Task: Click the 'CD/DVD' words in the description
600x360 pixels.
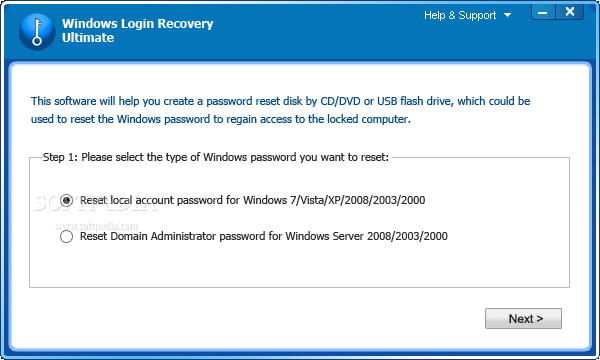Action: point(340,101)
